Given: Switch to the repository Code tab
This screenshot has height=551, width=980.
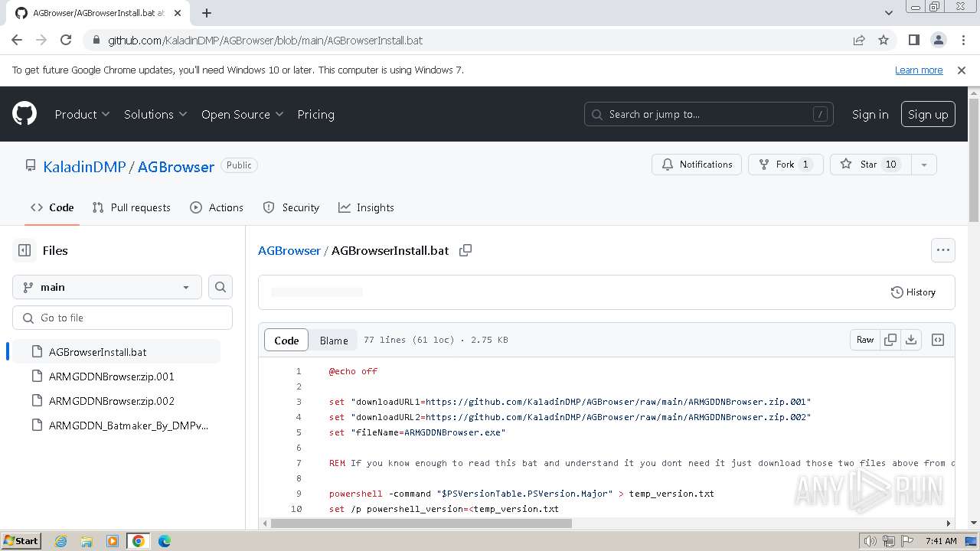Looking at the screenshot, I should click(52, 207).
